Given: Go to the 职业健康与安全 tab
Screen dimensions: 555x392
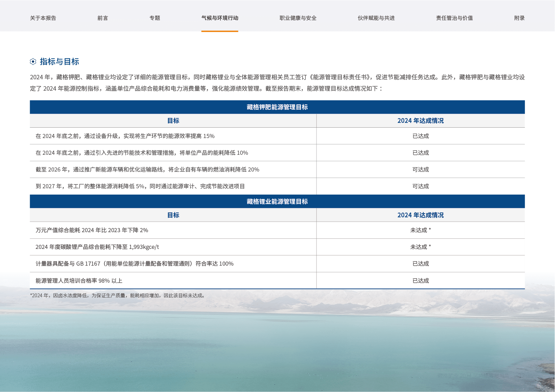Looking at the screenshot, I should [x=298, y=18].
